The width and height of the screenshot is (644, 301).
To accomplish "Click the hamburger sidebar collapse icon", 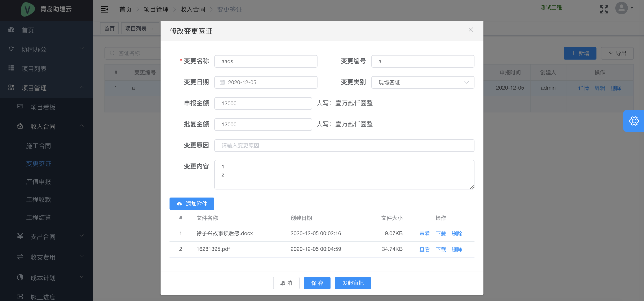I will 104,9.
